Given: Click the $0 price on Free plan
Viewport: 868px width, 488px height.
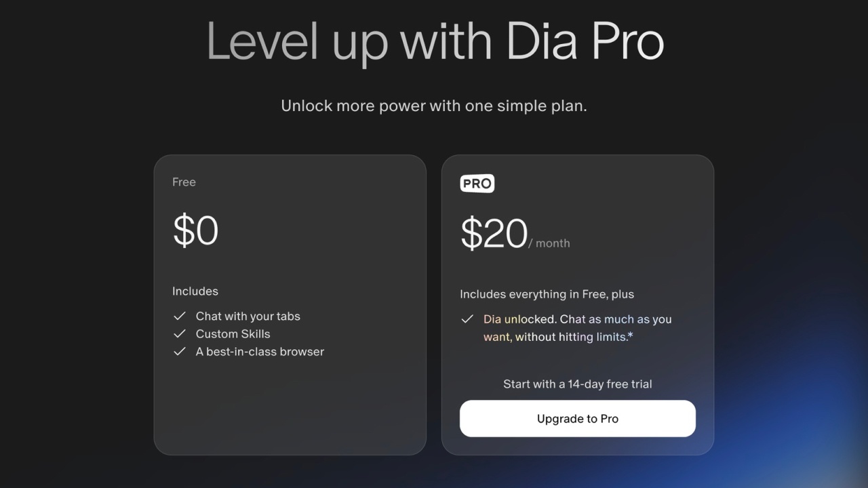Looking at the screenshot, I should 195,230.
